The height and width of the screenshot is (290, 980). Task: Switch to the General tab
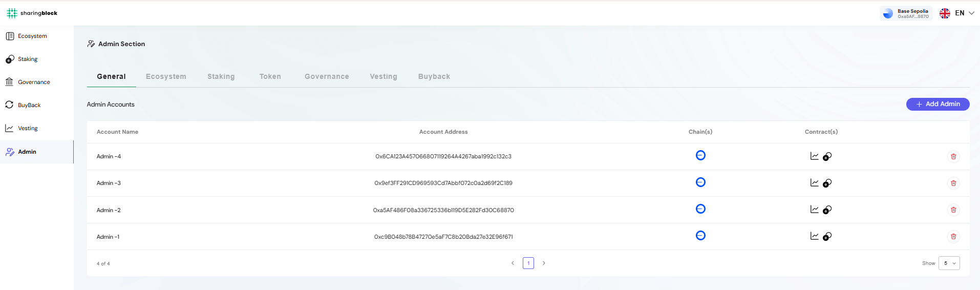click(x=111, y=76)
